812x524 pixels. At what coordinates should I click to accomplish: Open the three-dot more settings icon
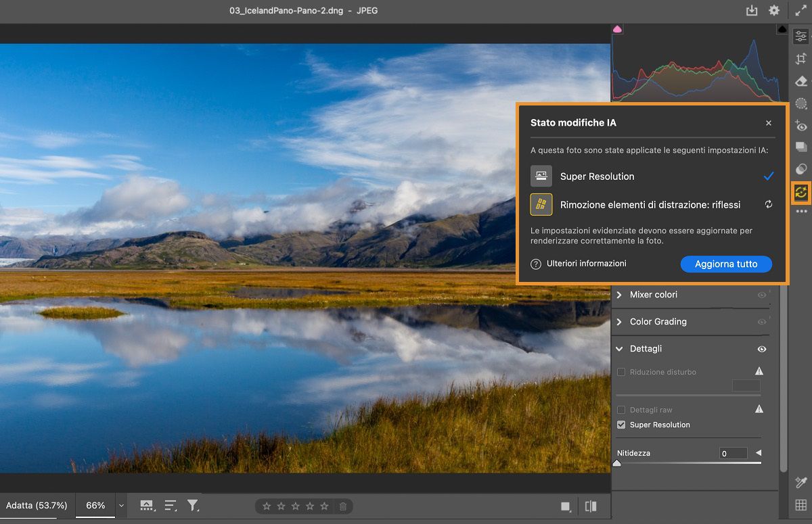coord(801,212)
